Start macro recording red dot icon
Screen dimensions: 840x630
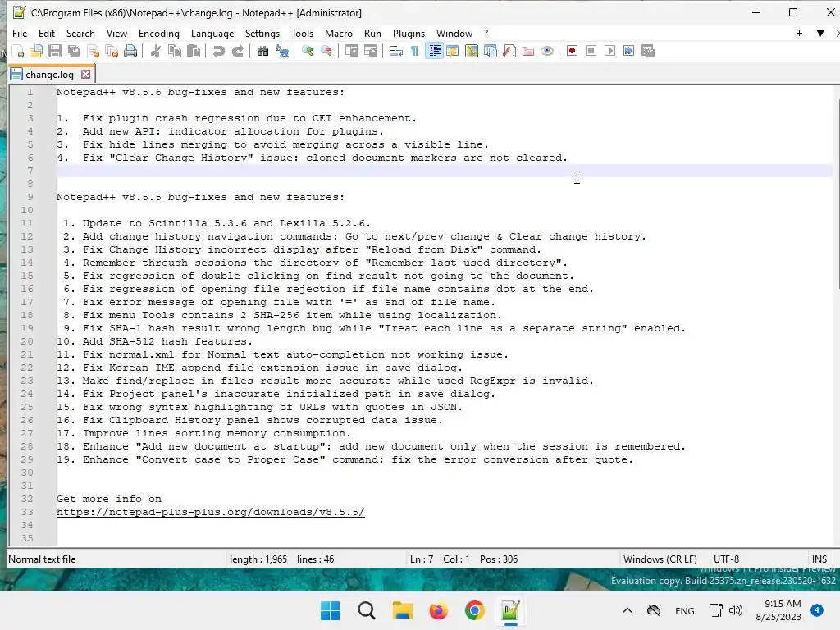tap(572, 51)
